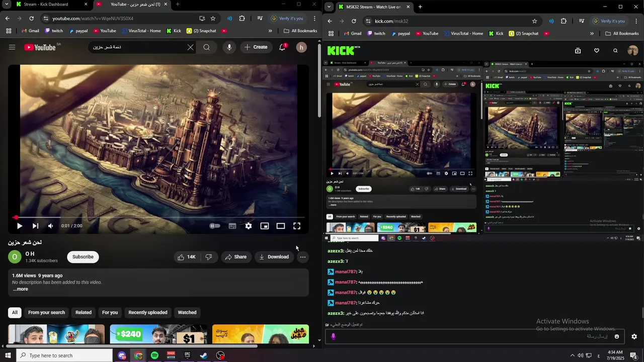This screenshot has height=362, width=644.
Task: Open the tab search dropdown in Kick window
Action: click(x=329, y=7)
